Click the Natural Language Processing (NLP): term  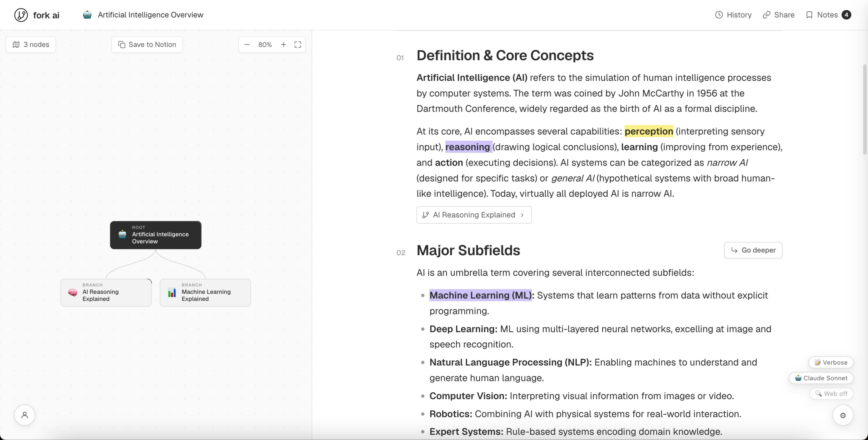point(510,362)
